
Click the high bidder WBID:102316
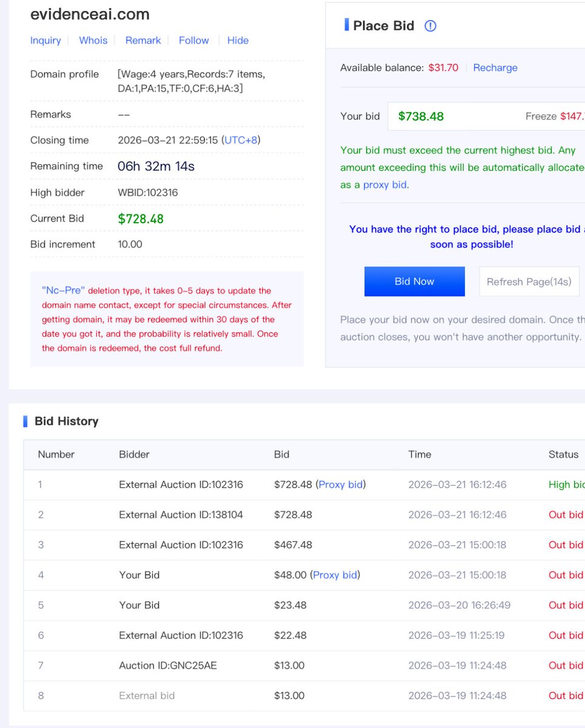[148, 192]
